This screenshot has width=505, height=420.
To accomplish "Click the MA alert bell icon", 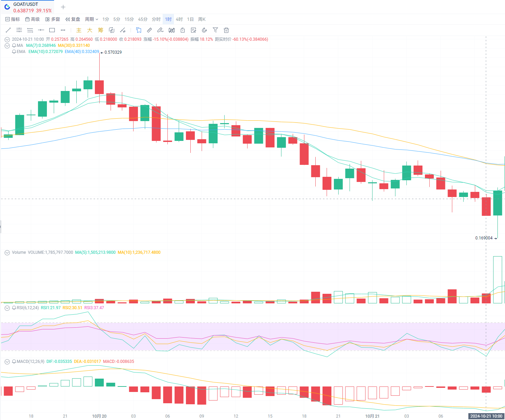I will point(14,45).
